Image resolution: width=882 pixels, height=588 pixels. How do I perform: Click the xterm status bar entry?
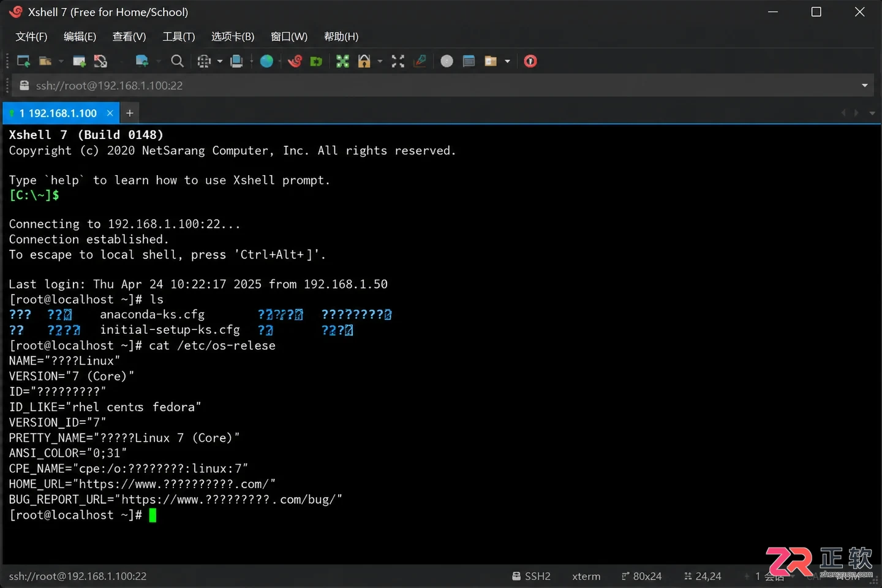(x=586, y=576)
